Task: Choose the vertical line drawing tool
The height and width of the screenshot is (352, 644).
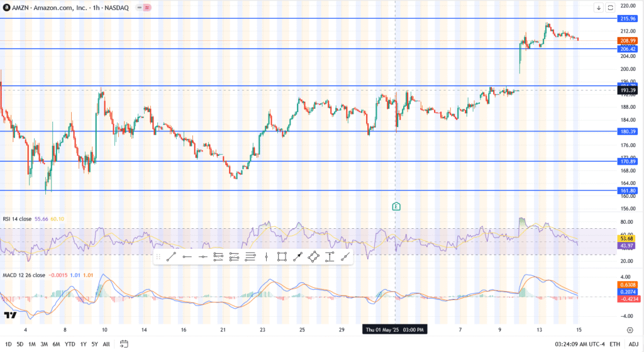Action: (x=266, y=256)
